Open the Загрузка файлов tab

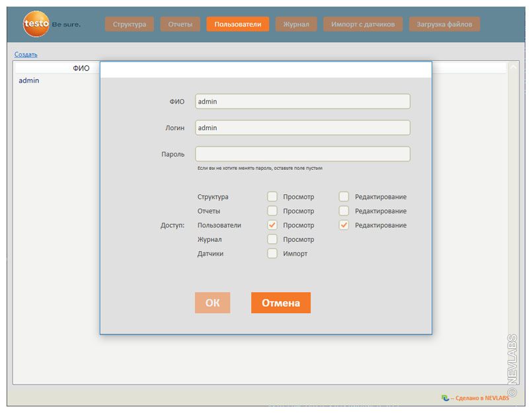pos(444,24)
